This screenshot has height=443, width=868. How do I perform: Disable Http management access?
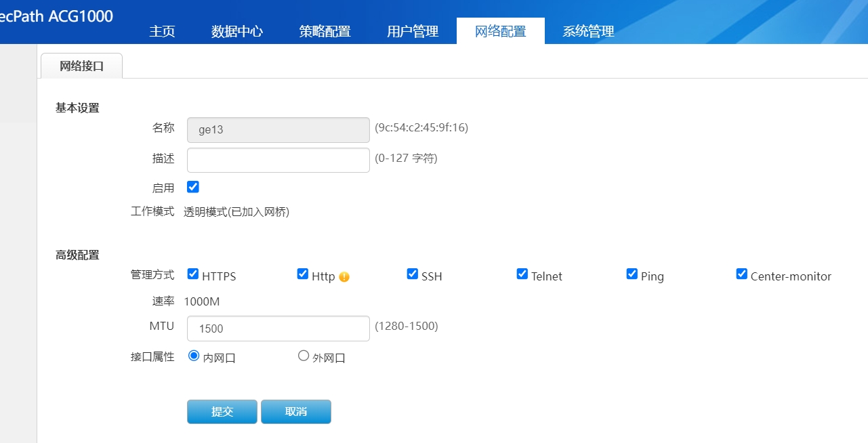303,274
